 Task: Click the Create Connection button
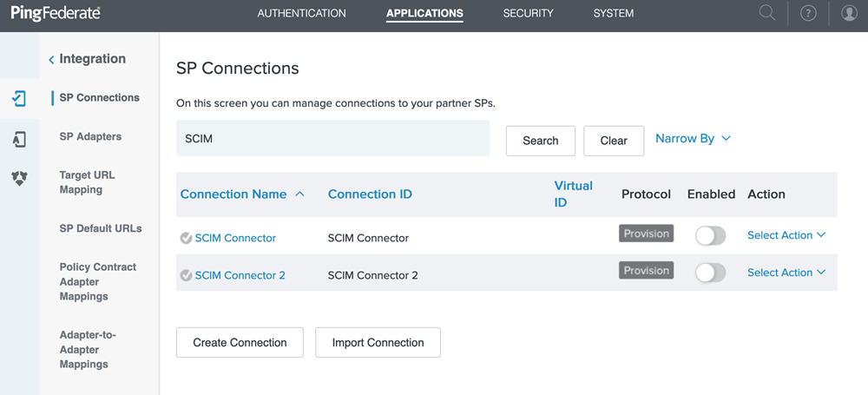pos(240,343)
